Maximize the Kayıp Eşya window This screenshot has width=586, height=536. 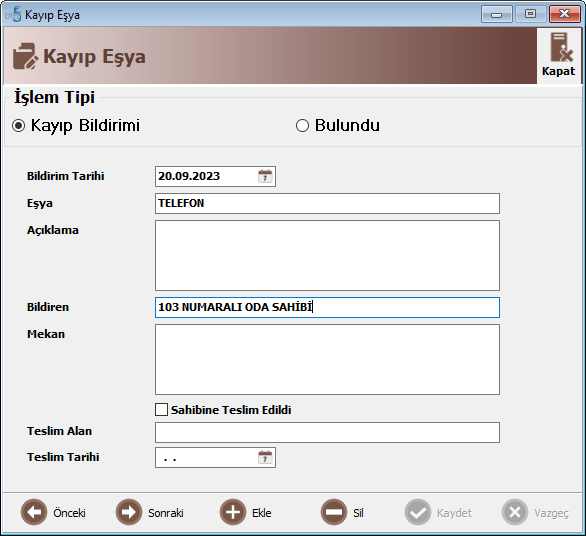click(x=530, y=14)
